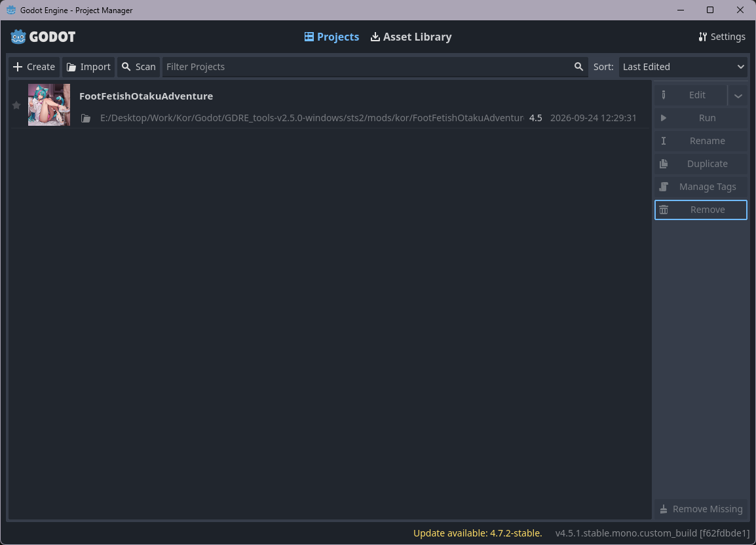Open Manage Tags for the project
The image size is (756, 545).
point(700,187)
